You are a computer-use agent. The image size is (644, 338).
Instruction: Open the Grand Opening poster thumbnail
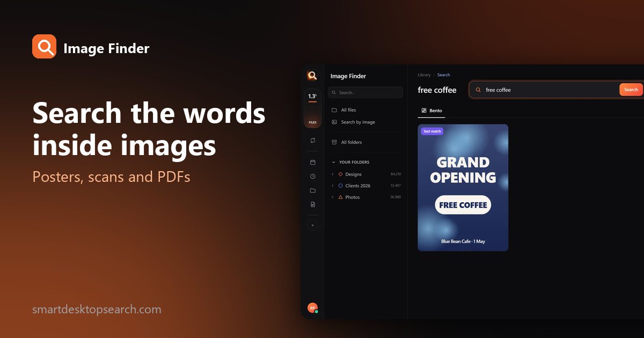point(463,188)
